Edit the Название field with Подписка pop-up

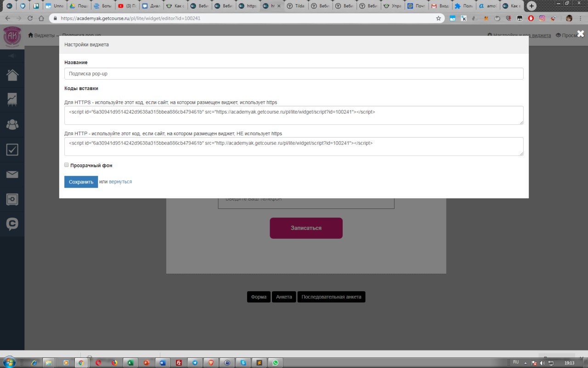coord(294,74)
